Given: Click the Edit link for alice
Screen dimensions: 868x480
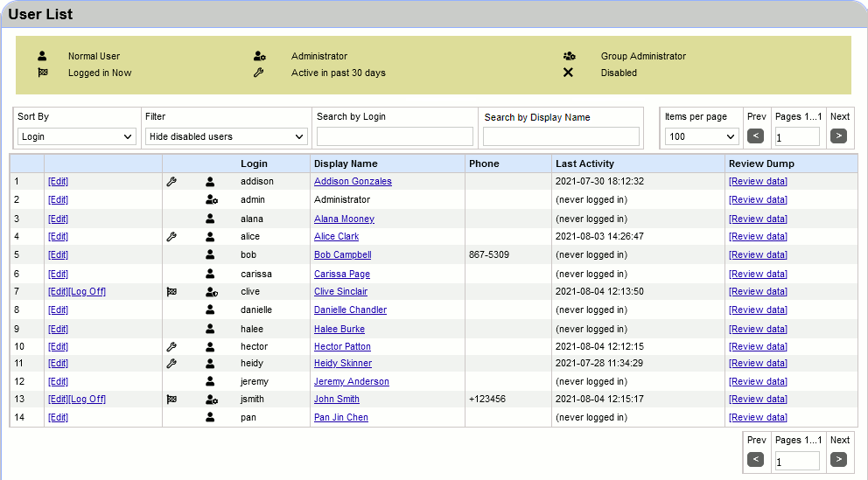Looking at the screenshot, I should [x=58, y=237].
